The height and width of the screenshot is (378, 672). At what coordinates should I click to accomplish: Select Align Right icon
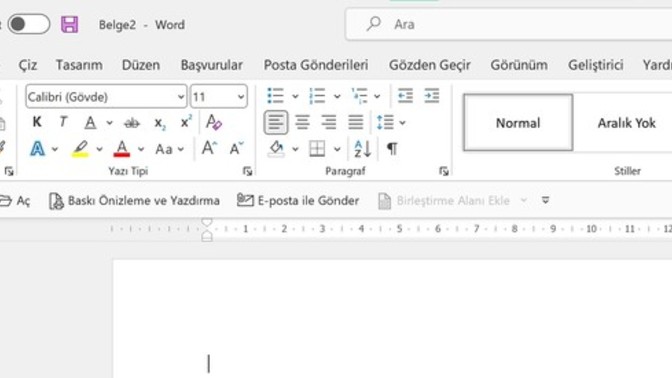coord(329,123)
